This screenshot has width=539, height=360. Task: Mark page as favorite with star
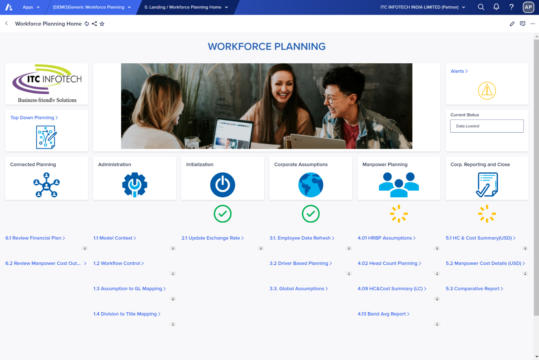(102, 24)
